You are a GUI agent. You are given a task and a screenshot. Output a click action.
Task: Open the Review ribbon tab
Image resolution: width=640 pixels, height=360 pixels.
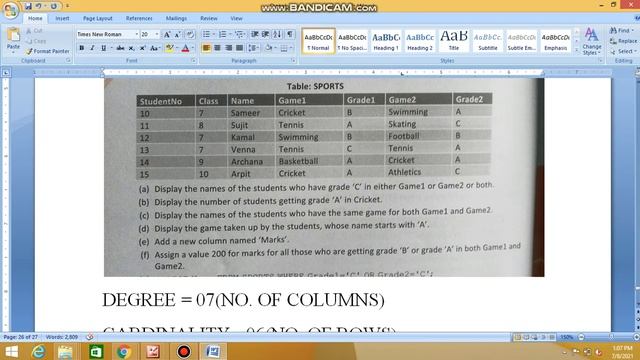pyautogui.click(x=209, y=18)
